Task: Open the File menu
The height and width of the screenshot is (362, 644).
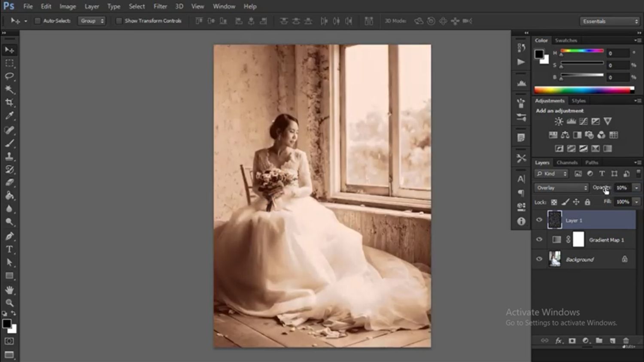Action: tap(28, 6)
